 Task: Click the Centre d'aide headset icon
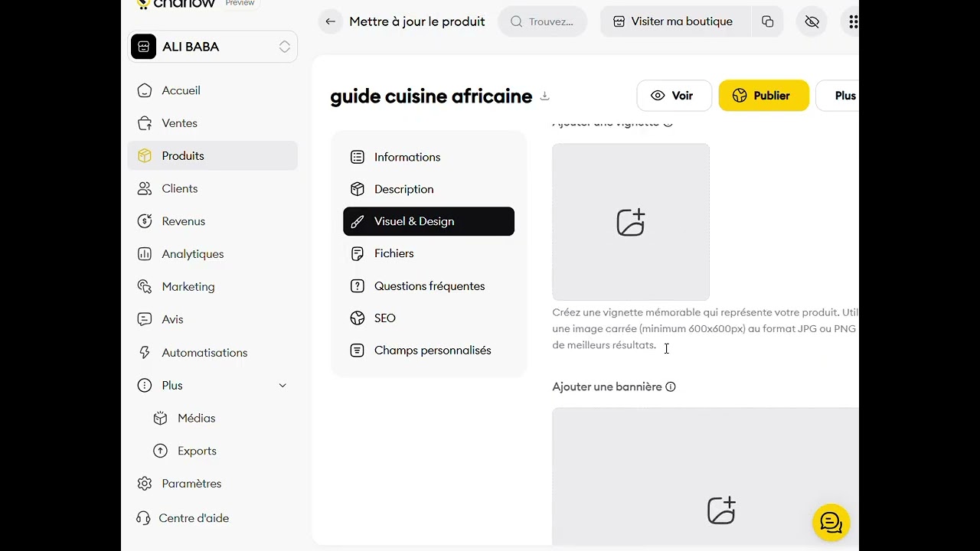(x=143, y=518)
